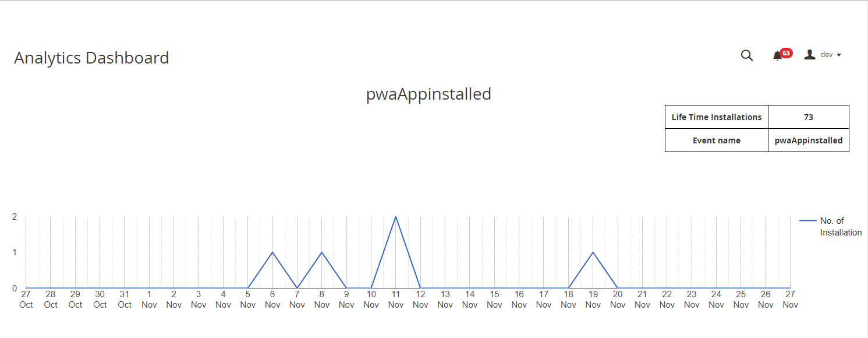This screenshot has height=338, width=868.
Task: Click the chart peak at 11 Nov
Action: (x=396, y=217)
